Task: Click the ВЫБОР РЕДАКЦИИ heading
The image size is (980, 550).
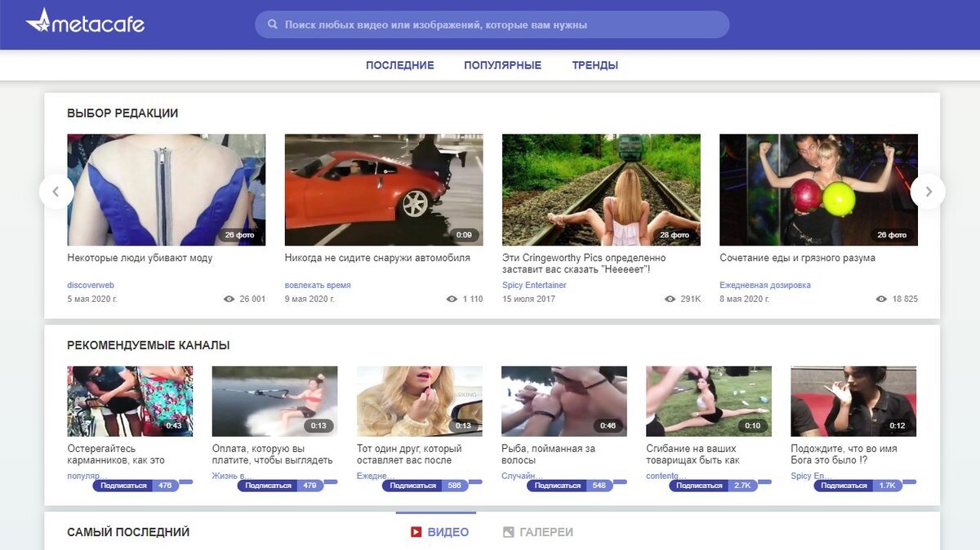Action: tap(122, 113)
